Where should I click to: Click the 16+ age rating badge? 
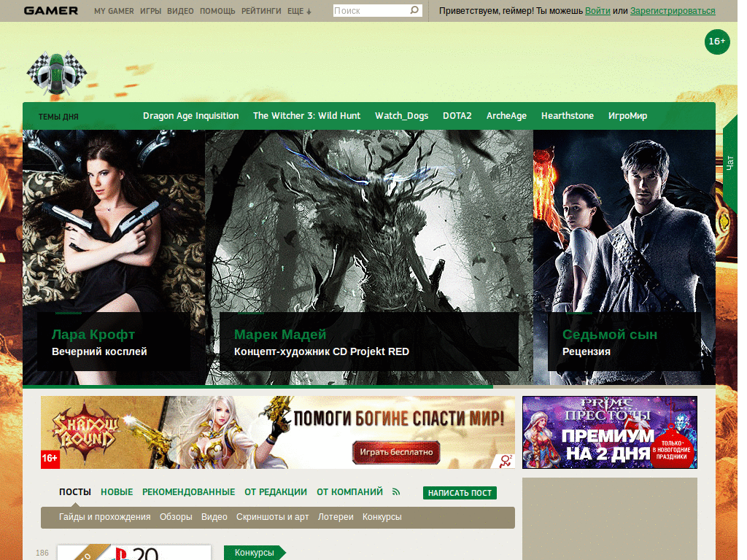(717, 42)
